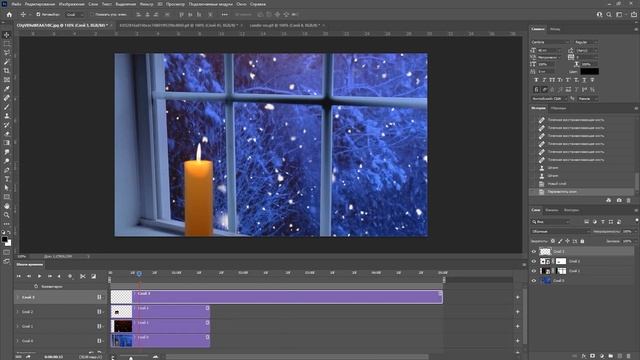Image resolution: width=640 pixels, height=360 pixels.
Task: Play the timeline animation
Action: tap(39, 276)
